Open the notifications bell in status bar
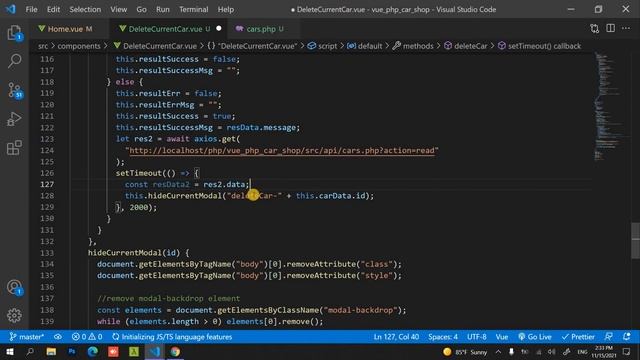 pos(627,337)
